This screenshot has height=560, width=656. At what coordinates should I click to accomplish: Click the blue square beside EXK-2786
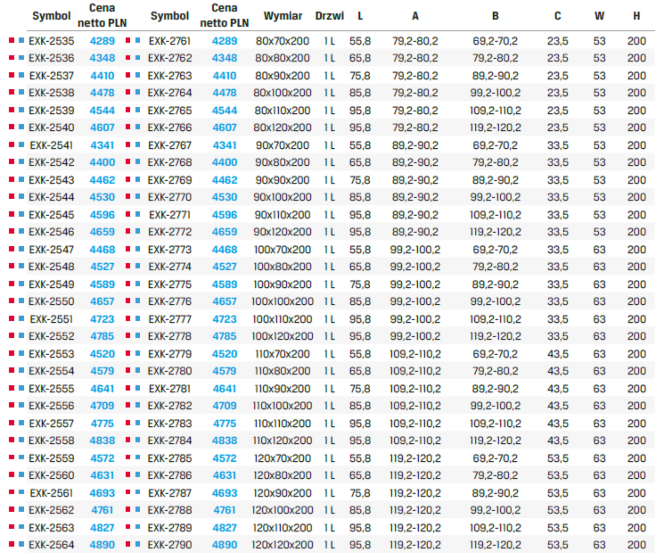138,475
